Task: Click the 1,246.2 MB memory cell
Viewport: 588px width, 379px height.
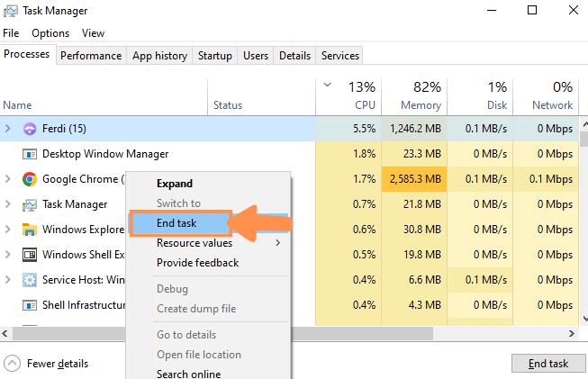Action: click(x=414, y=129)
